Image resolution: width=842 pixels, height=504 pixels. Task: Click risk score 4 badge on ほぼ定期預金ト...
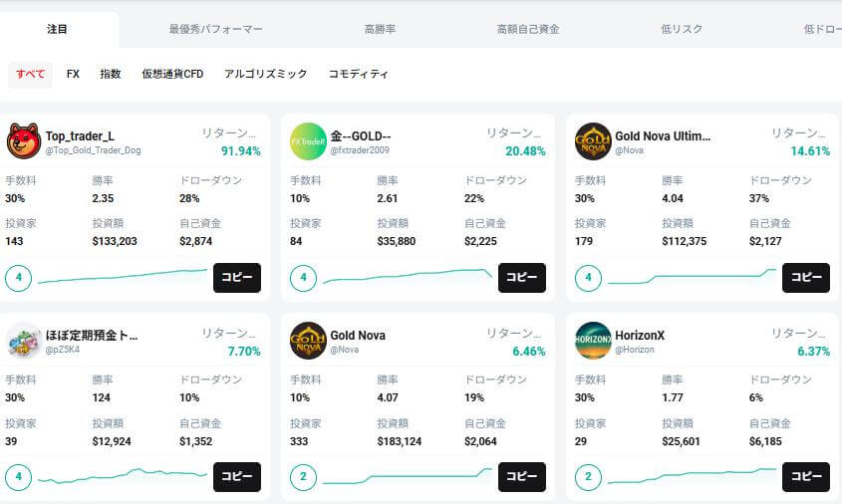click(18, 477)
